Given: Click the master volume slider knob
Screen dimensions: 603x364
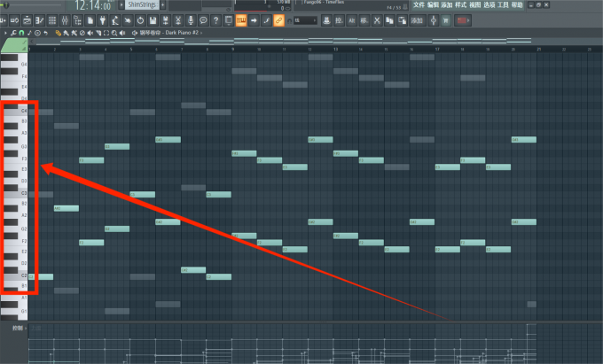Looking at the screenshot, I should (6, 4).
